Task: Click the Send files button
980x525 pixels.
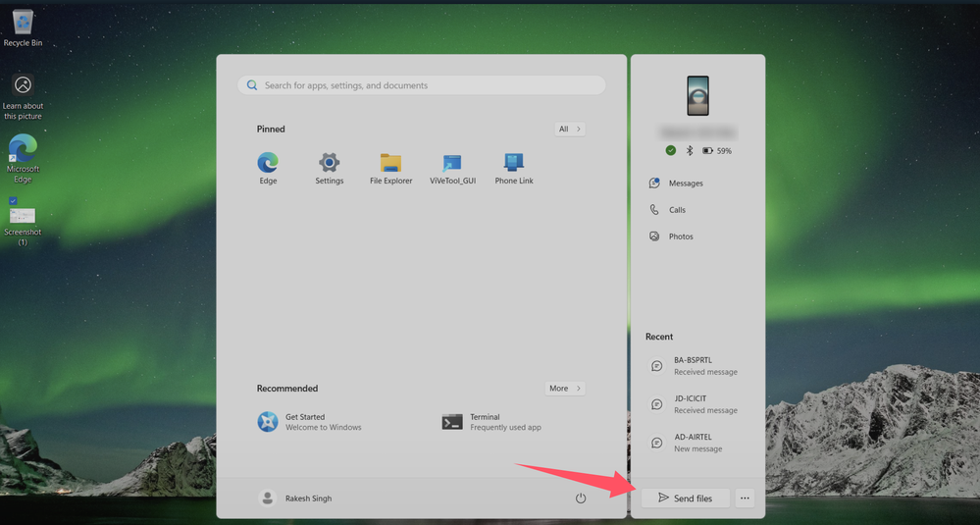Action: click(686, 499)
